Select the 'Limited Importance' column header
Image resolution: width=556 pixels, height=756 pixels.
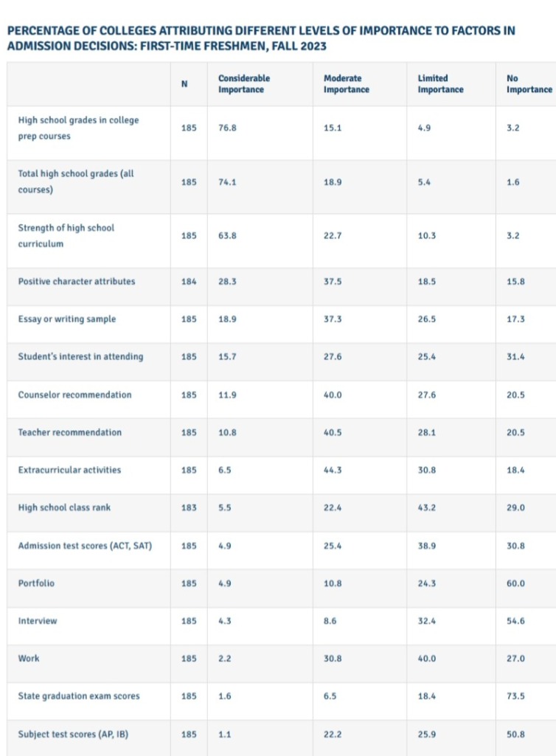(x=440, y=83)
